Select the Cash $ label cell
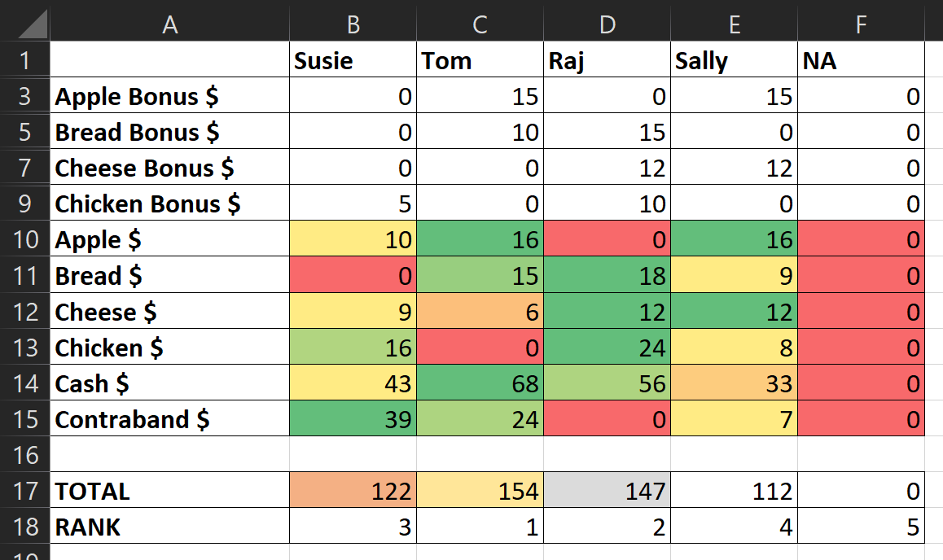This screenshot has height=560, width=943. coord(169,383)
